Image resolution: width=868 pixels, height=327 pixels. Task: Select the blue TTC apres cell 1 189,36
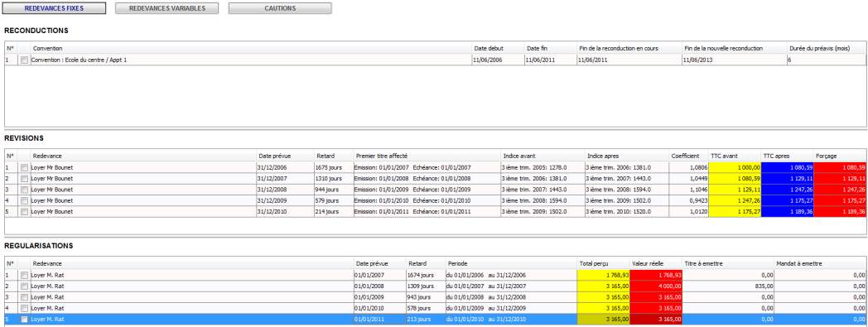(x=787, y=211)
